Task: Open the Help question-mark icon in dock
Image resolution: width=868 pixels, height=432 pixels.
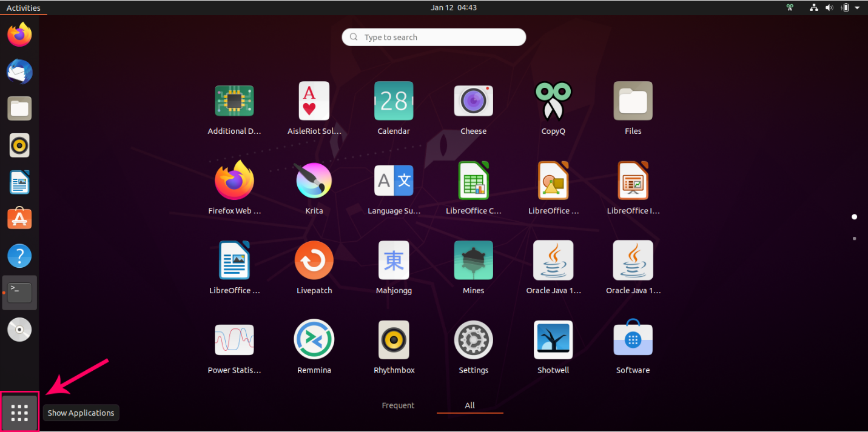Action: tap(19, 256)
